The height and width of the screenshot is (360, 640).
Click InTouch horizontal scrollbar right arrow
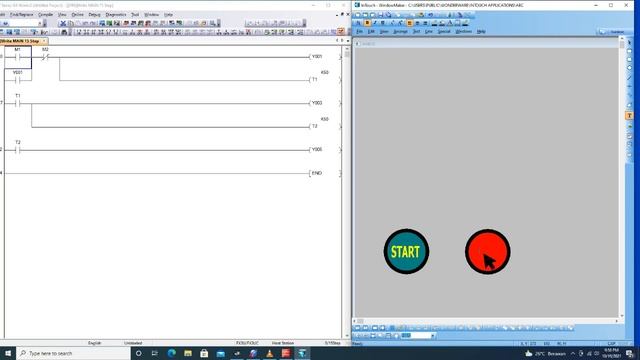pyautogui.click(x=617, y=321)
